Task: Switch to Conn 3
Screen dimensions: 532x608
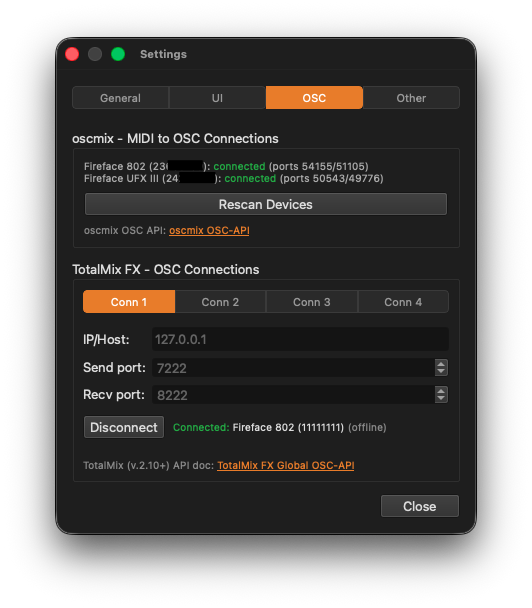Action: (312, 302)
